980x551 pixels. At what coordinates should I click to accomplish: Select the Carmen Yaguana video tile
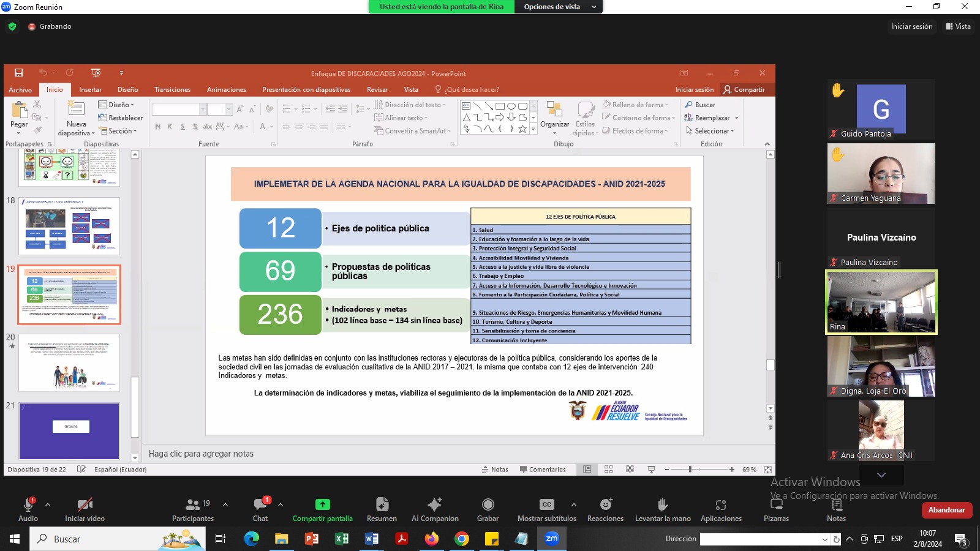[x=881, y=173]
